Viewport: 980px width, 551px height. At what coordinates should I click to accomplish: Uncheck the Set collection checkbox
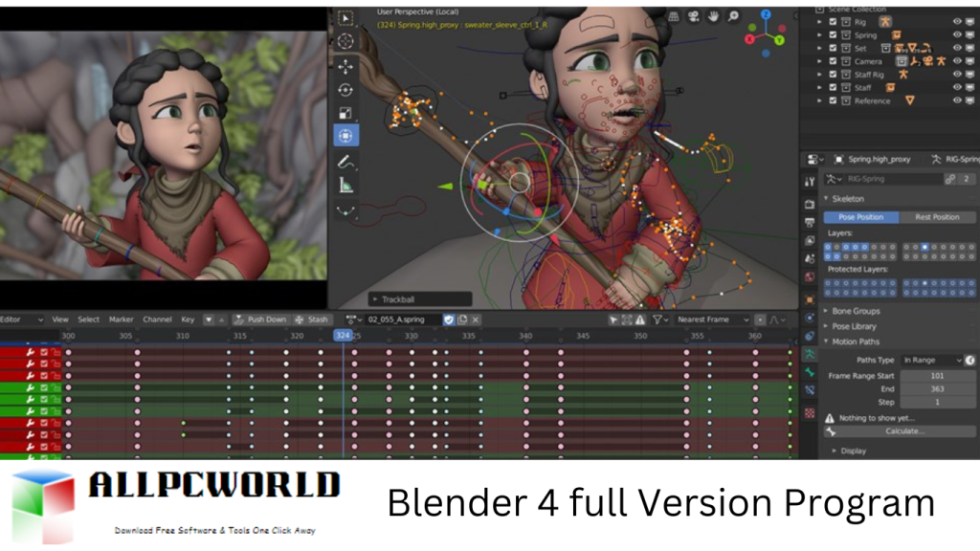833,48
